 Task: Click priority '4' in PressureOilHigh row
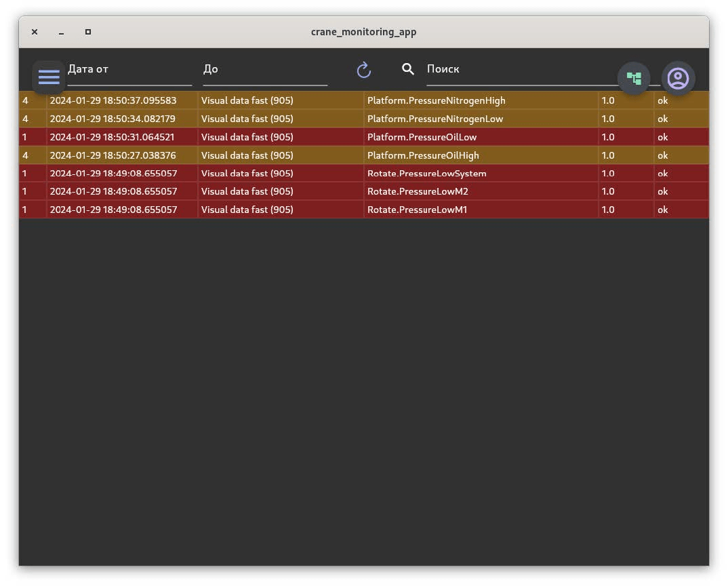click(25, 155)
